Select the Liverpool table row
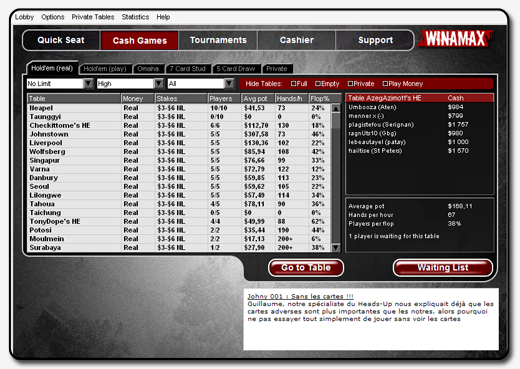The width and height of the screenshot is (520, 369). tap(179, 143)
